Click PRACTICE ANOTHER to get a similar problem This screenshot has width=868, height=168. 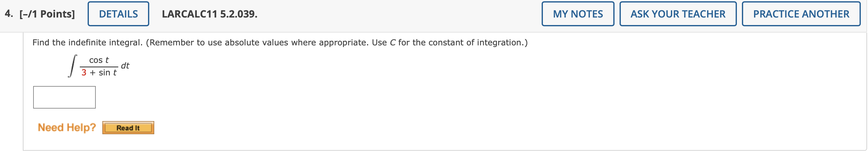pyautogui.click(x=801, y=14)
